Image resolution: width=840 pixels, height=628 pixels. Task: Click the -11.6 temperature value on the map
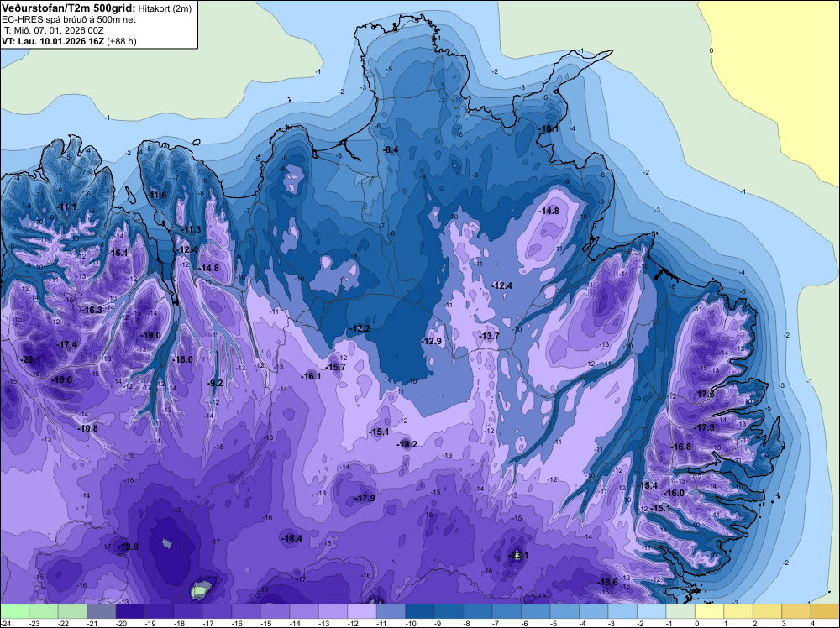coord(157,195)
